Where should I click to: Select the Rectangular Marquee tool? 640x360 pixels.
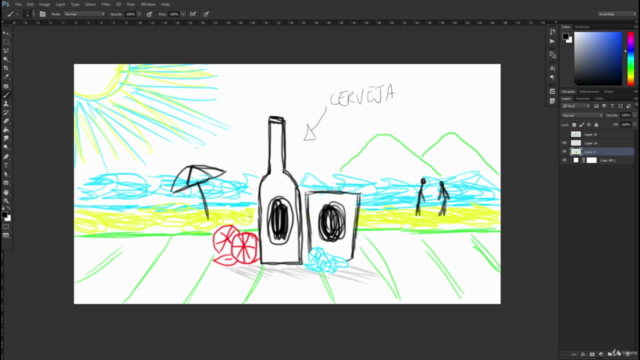coord(6,42)
